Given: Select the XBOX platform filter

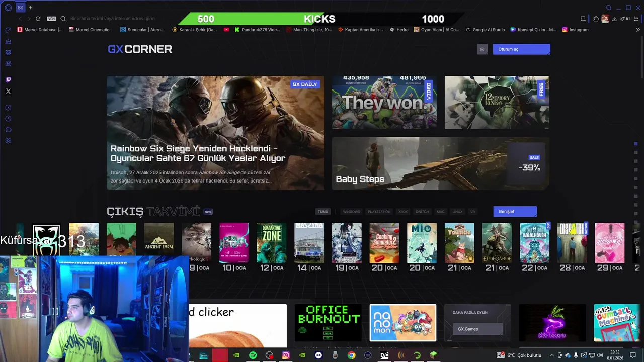Looking at the screenshot, I should tap(403, 212).
